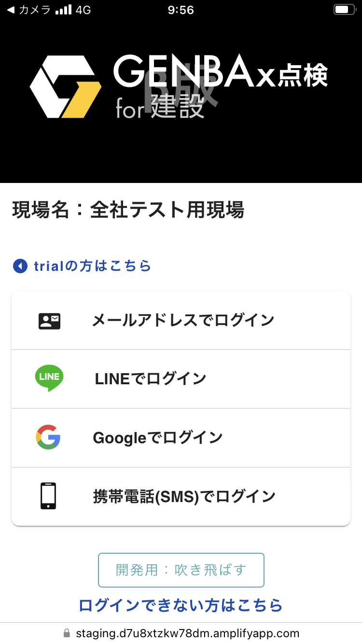Tap the staging amplifyapp.com address bar
The height and width of the screenshot is (644, 362).
pos(187,633)
